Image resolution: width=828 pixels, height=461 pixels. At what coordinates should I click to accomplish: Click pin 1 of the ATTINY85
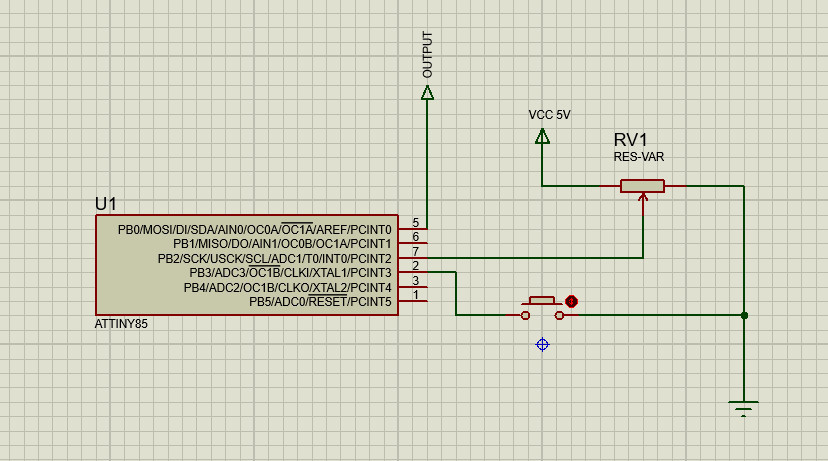[x=413, y=300]
